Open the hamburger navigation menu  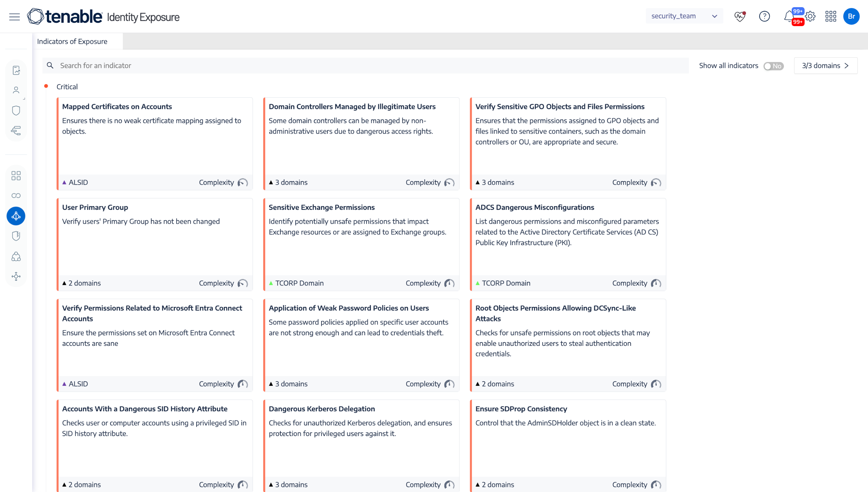coord(14,17)
